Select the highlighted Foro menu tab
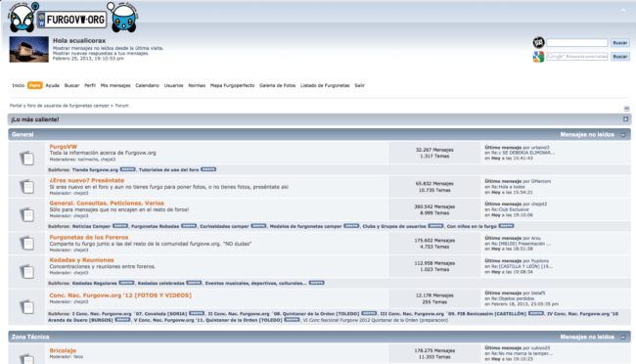The width and height of the screenshot is (636, 364). tap(35, 85)
